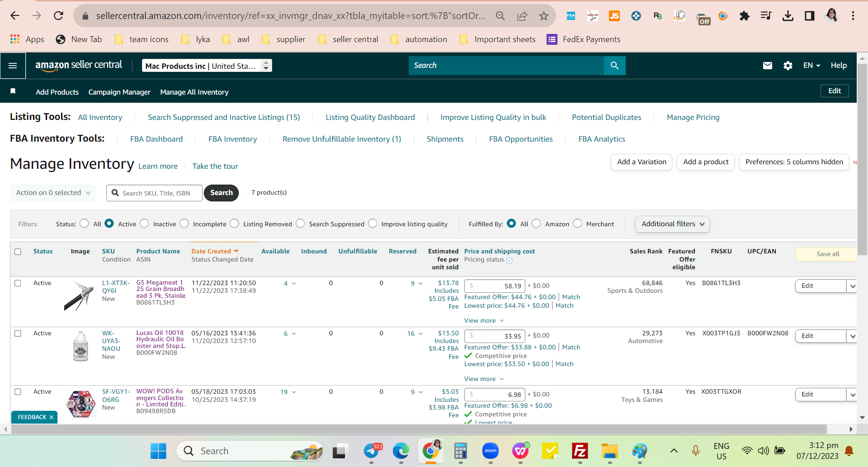Image resolution: width=868 pixels, height=467 pixels.
Task: Open the messages envelope icon
Action: click(x=768, y=66)
